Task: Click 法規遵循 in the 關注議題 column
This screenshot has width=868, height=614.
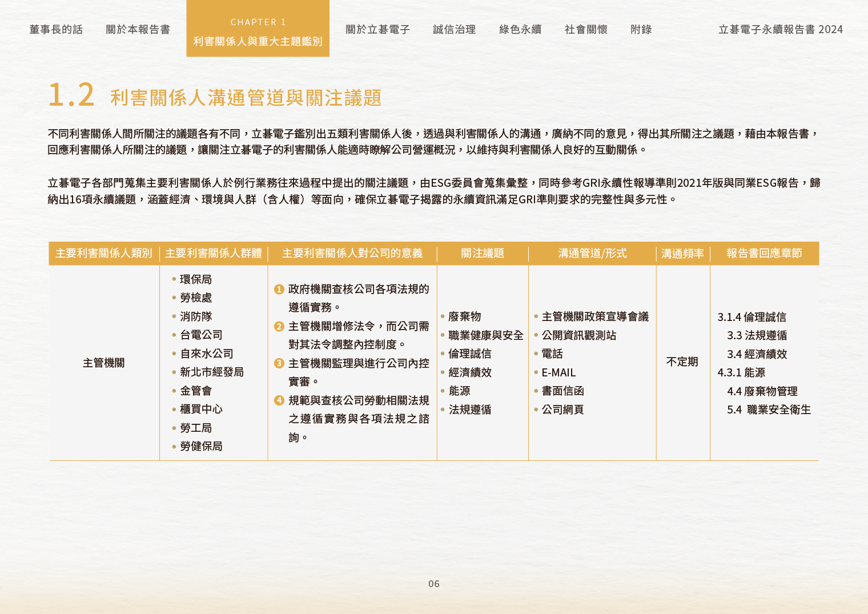Action: (x=470, y=410)
